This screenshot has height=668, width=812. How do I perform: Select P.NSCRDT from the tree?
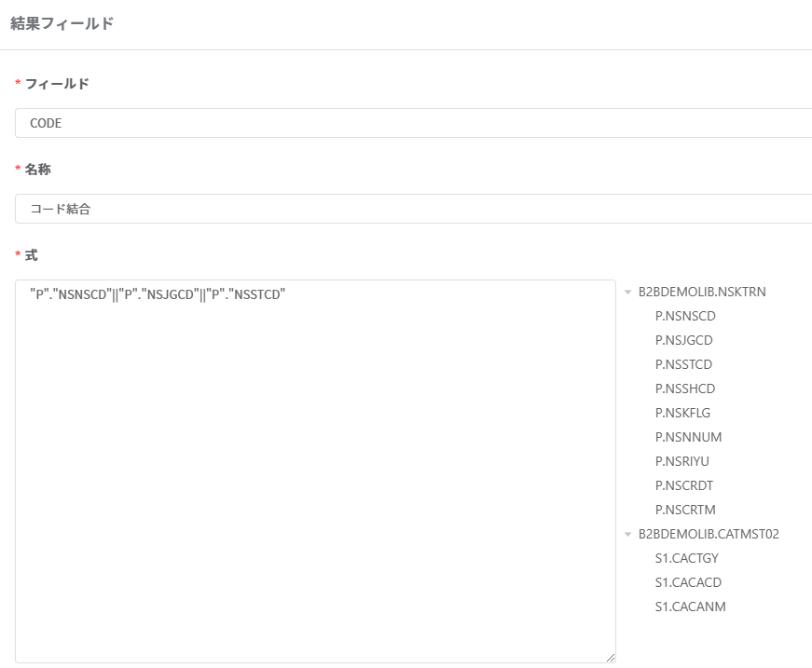coord(684,486)
